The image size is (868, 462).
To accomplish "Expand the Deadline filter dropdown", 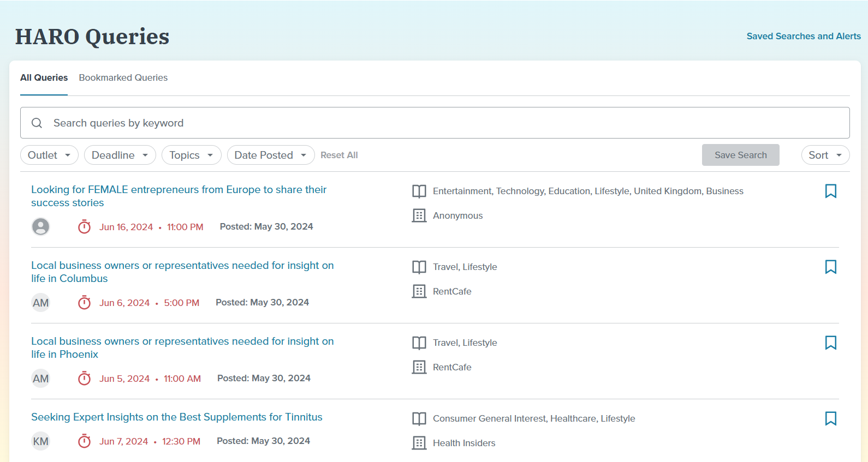I will [120, 155].
